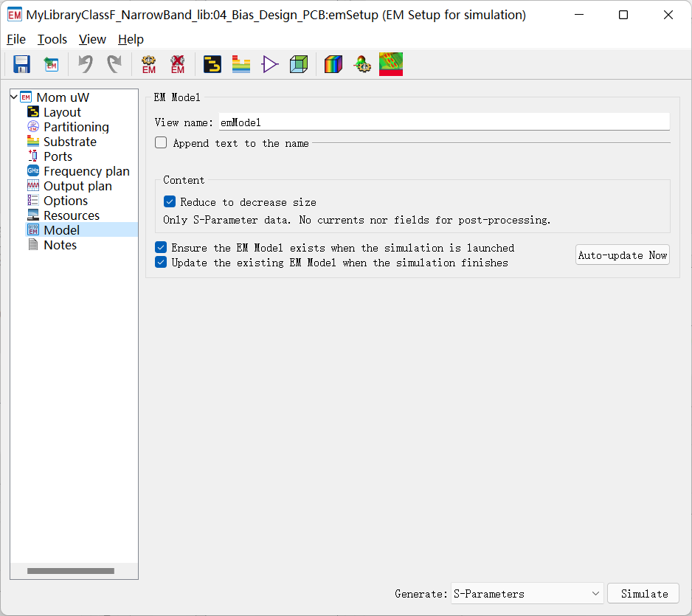Open the Tools menu
This screenshot has width=692, height=616.
click(x=52, y=39)
